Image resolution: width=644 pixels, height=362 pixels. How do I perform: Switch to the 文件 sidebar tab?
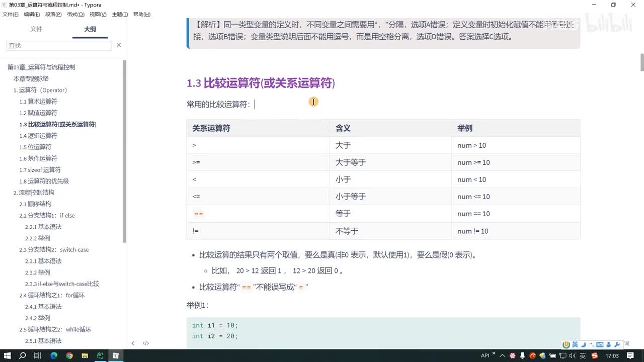(36, 29)
